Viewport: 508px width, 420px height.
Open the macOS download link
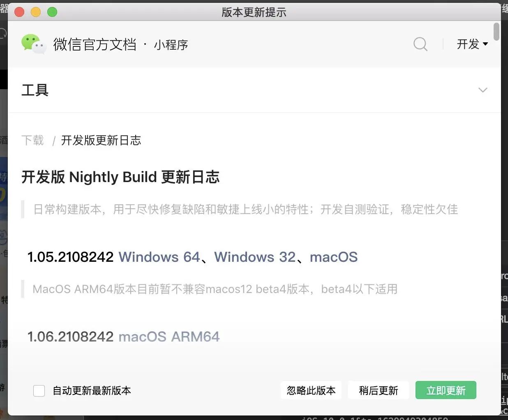[334, 257]
